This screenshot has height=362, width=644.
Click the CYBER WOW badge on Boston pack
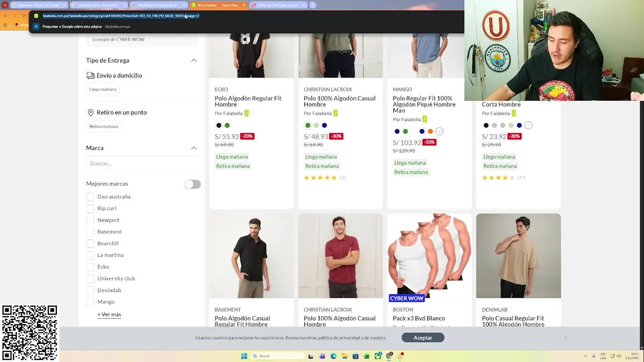click(x=407, y=298)
